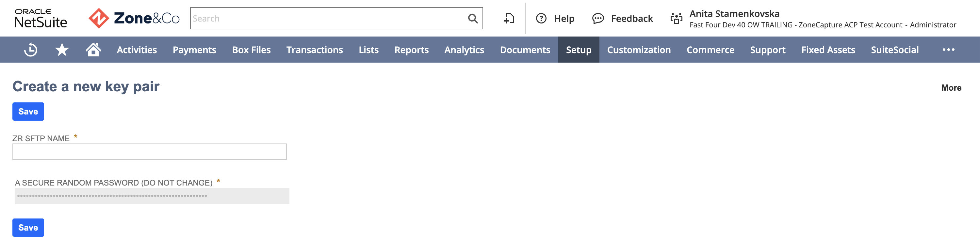Open the Customization menu
Image resolution: width=980 pixels, height=240 pixels.
click(639, 50)
